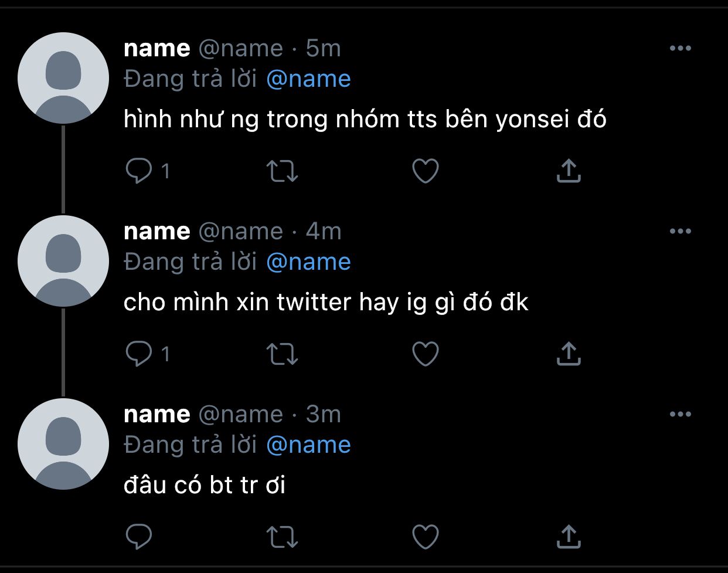This screenshot has height=573, width=728.
Task: Open the @name mention in 3m tweet
Action: [x=308, y=445]
